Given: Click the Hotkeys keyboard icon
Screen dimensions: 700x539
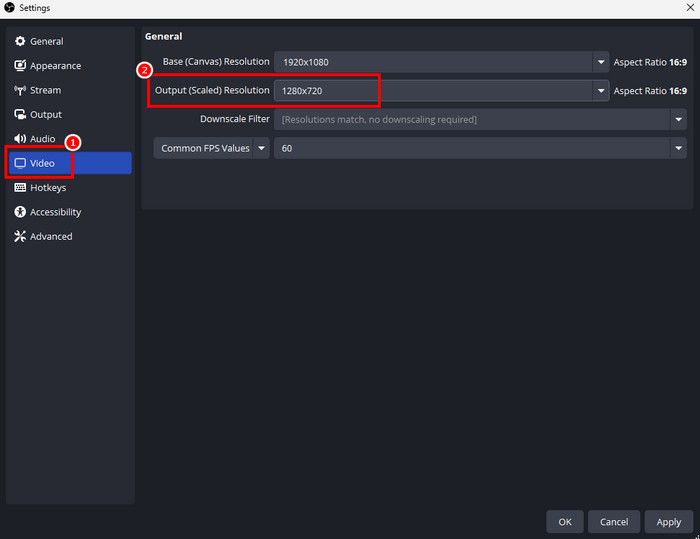Looking at the screenshot, I should (20, 188).
